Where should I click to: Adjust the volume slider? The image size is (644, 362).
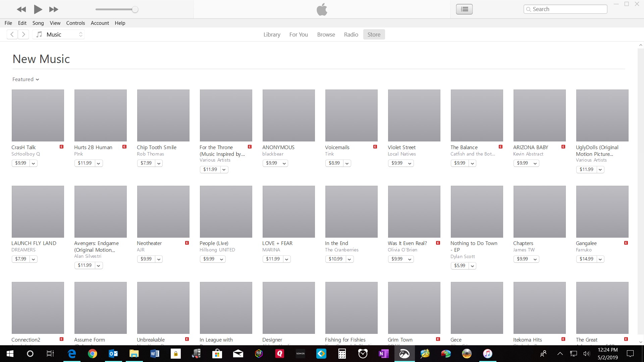pyautogui.click(x=135, y=9)
